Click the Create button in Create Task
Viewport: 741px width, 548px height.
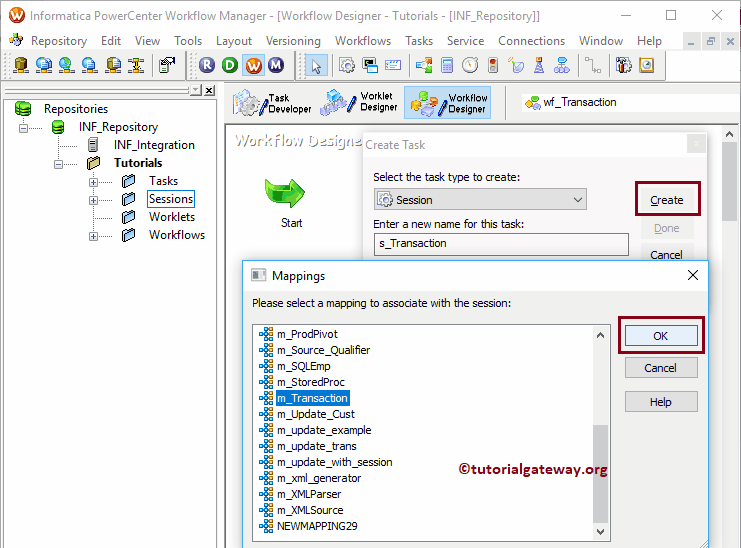(x=667, y=200)
